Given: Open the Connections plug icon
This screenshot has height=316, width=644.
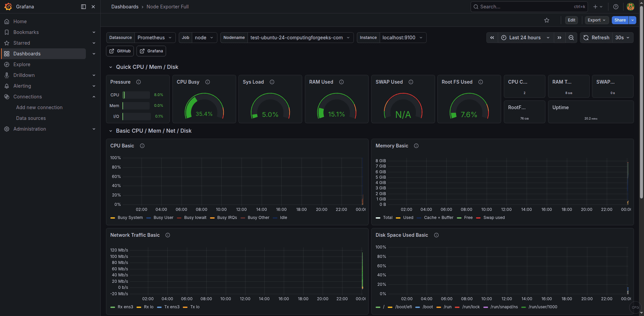Looking at the screenshot, I should click(x=7, y=97).
